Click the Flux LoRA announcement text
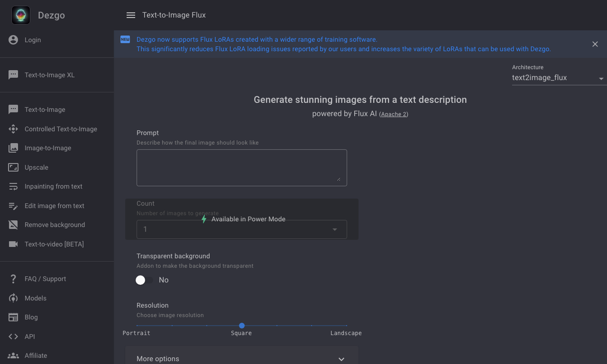The height and width of the screenshot is (364, 607). tap(344, 44)
